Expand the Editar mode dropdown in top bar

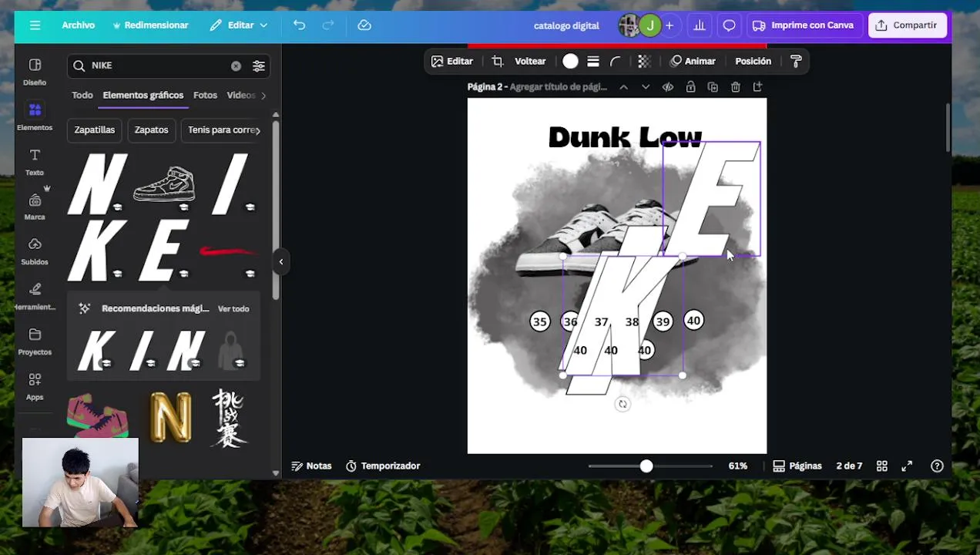pyautogui.click(x=239, y=25)
